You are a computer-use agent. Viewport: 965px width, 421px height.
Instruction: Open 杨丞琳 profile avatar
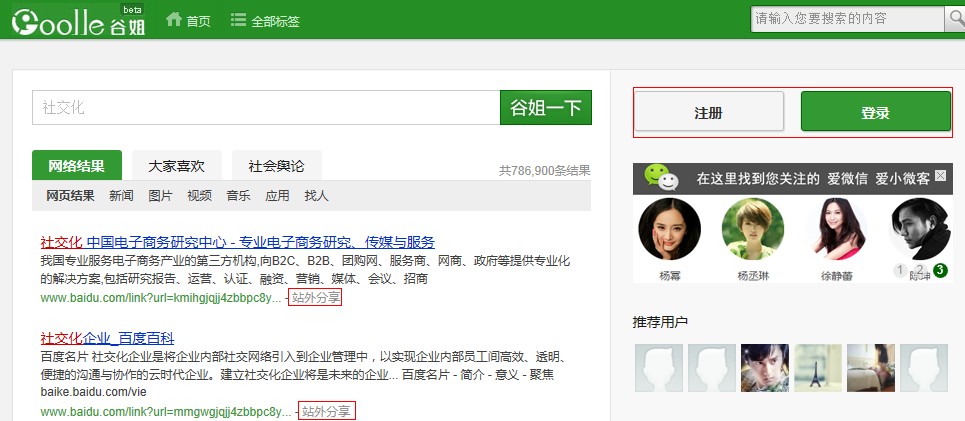[x=752, y=229]
